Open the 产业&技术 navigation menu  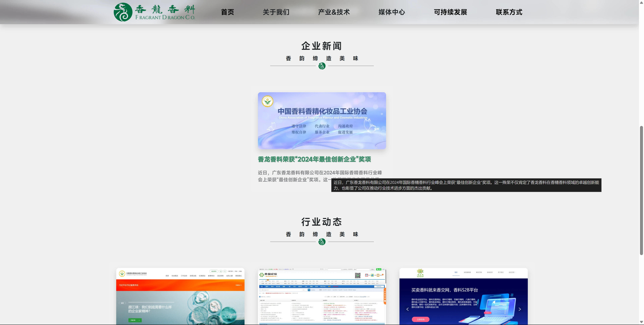(x=334, y=12)
